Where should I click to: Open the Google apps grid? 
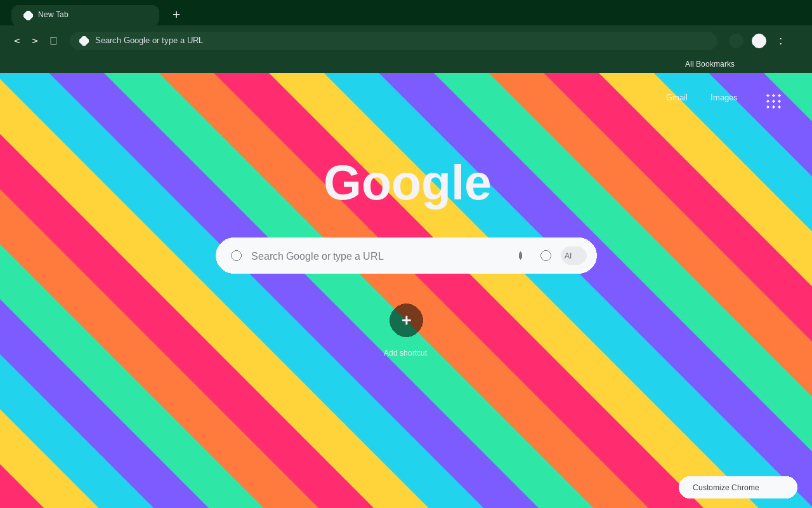pyautogui.click(x=773, y=101)
